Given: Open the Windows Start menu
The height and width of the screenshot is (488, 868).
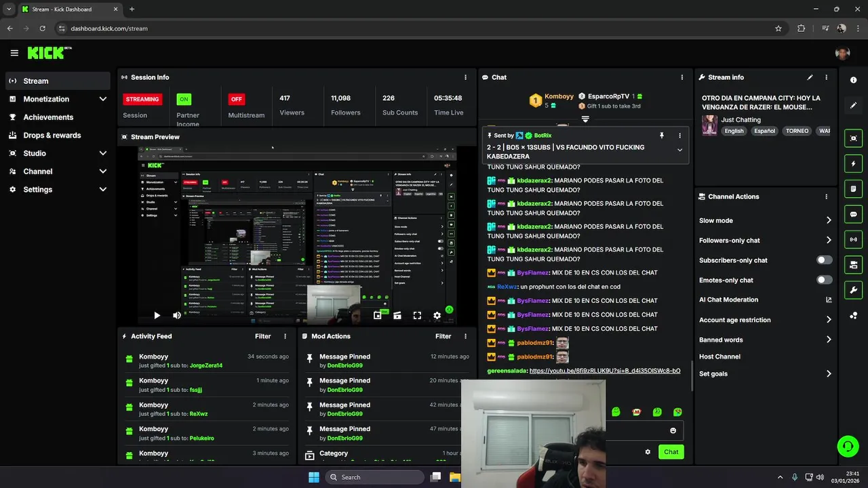Looking at the screenshot, I should [x=313, y=477].
